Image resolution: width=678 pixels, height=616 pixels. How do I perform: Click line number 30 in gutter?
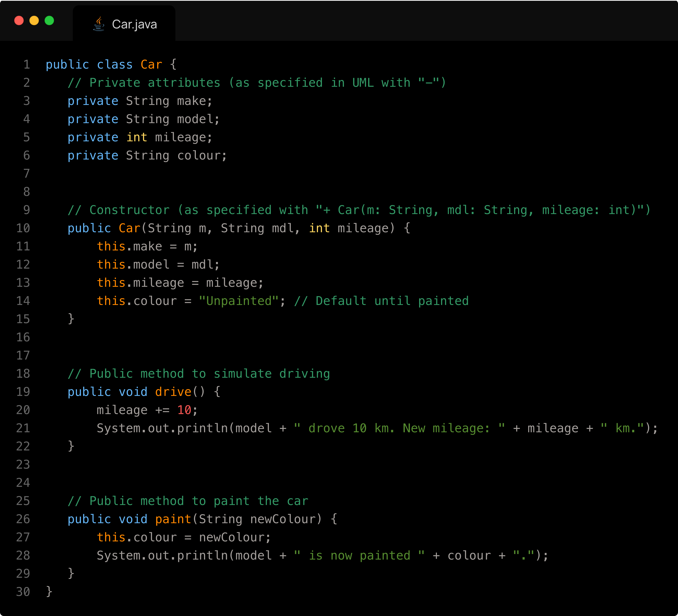point(23,592)
